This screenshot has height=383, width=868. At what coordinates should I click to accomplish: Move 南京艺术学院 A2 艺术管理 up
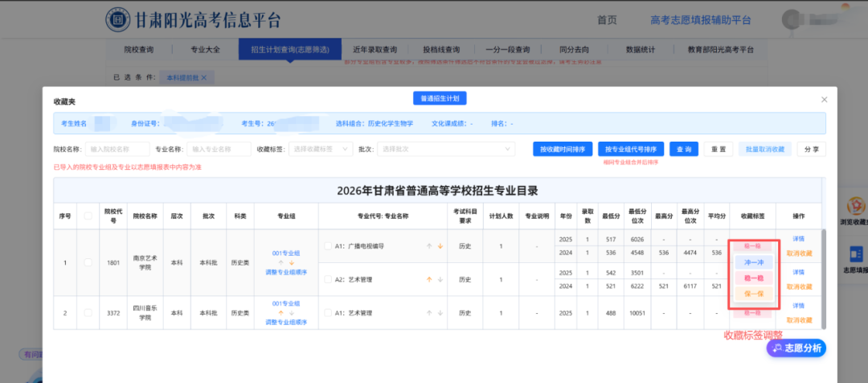pyautogui.click(x=428, y=279)
